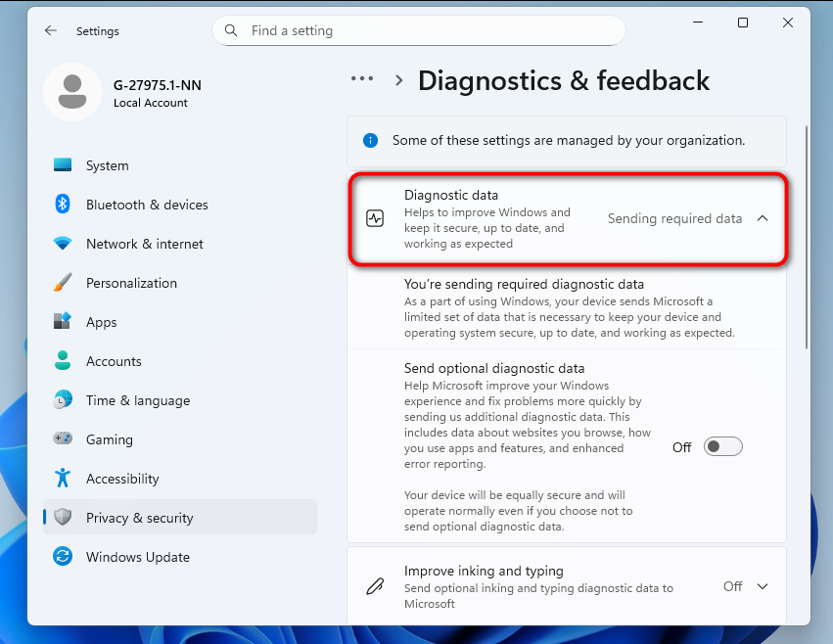Screen dimensions: 833x644
Task: Select Privacy & security in sidebar
Action: pos(180,518)
